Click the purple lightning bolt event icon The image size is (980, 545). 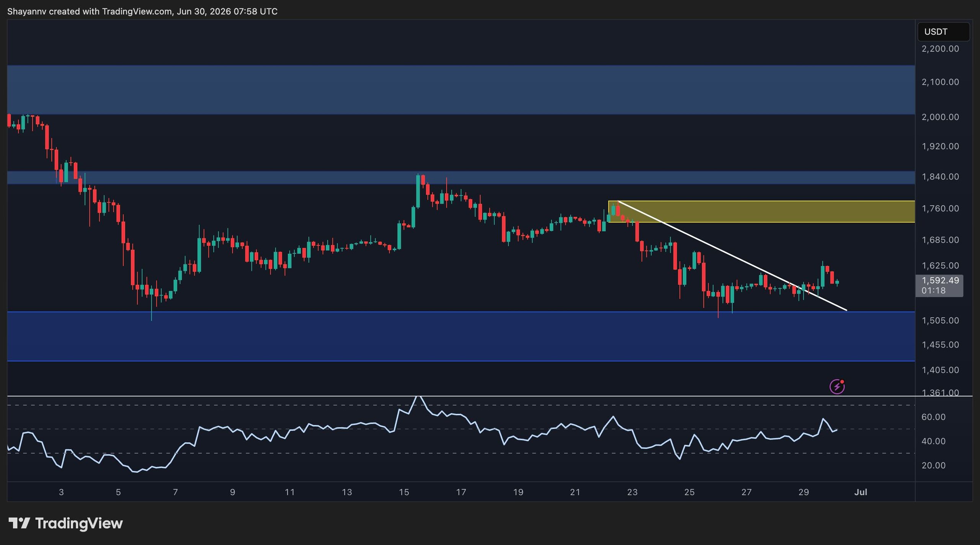point(837,387)
